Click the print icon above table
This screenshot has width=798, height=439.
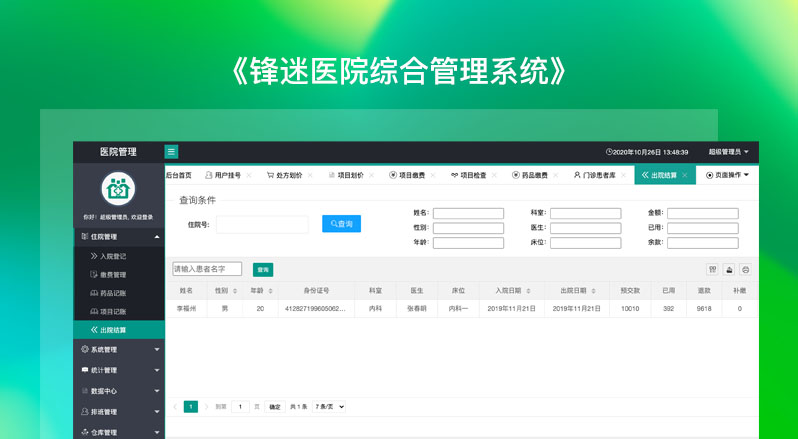[745, 269]
